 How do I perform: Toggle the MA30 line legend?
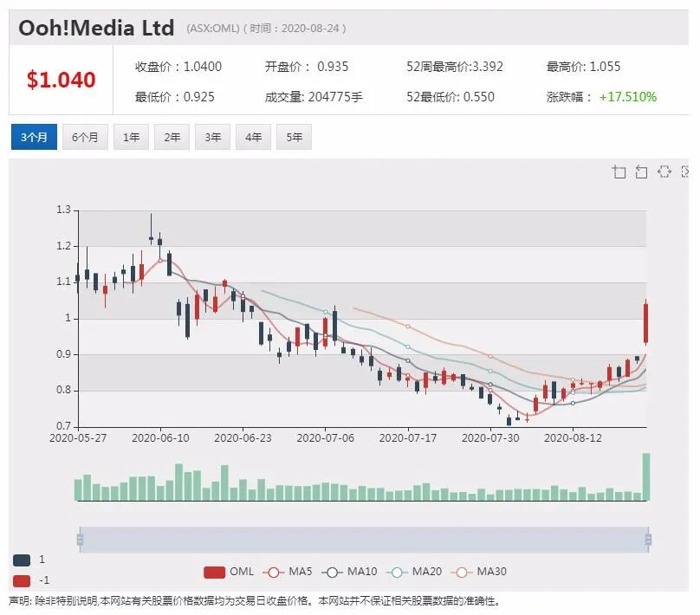pos(479,573)
